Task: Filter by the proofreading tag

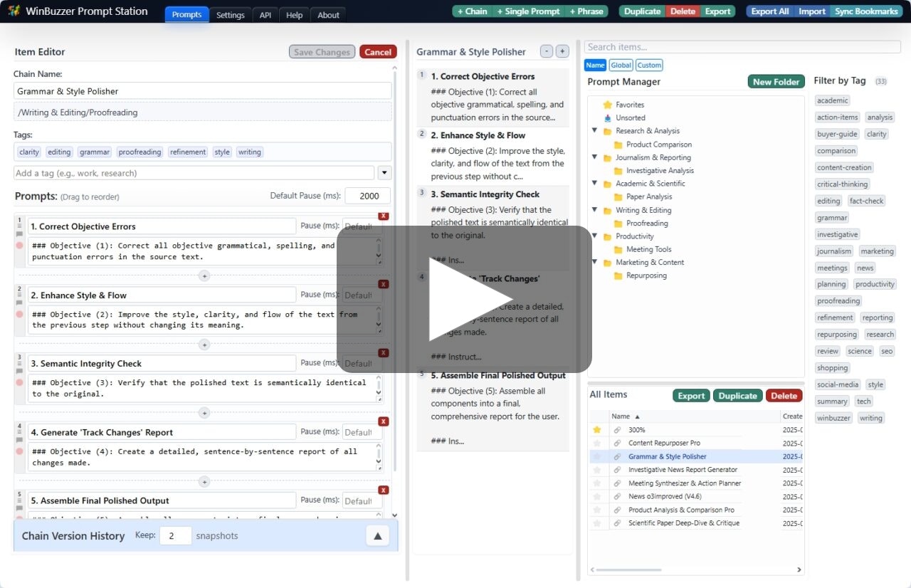Action: pyautogui.click(x=838, y=301)
